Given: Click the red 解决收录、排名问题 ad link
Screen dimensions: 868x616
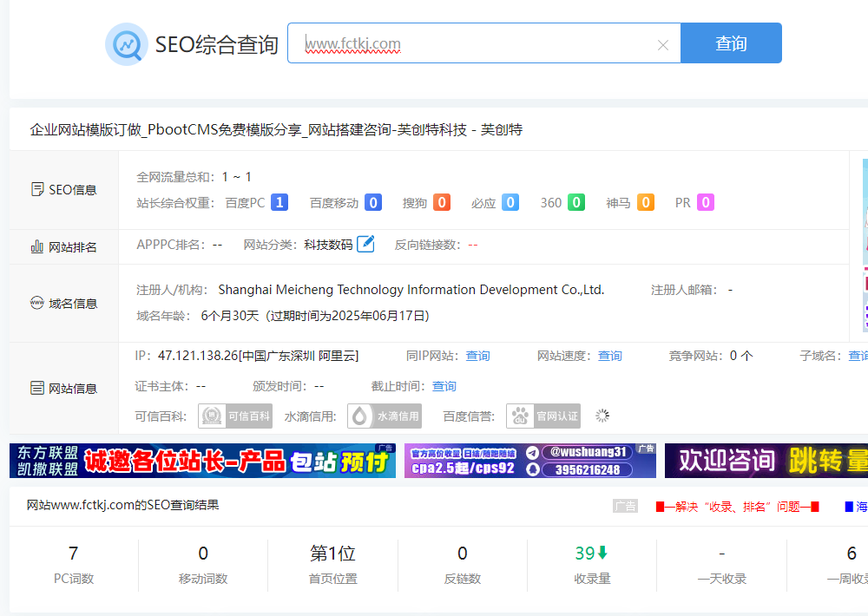Looking at the screenshot, I should [737, 507].
